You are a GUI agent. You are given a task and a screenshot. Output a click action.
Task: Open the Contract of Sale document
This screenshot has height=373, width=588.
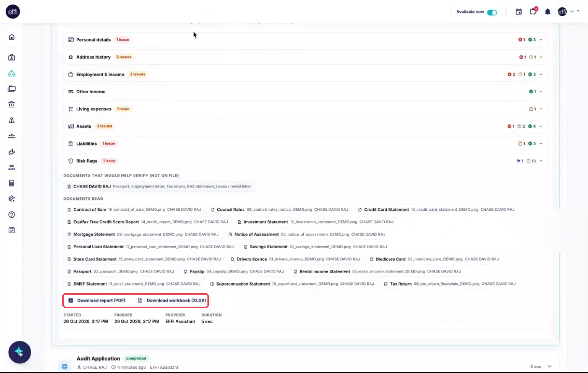[134, 210]
